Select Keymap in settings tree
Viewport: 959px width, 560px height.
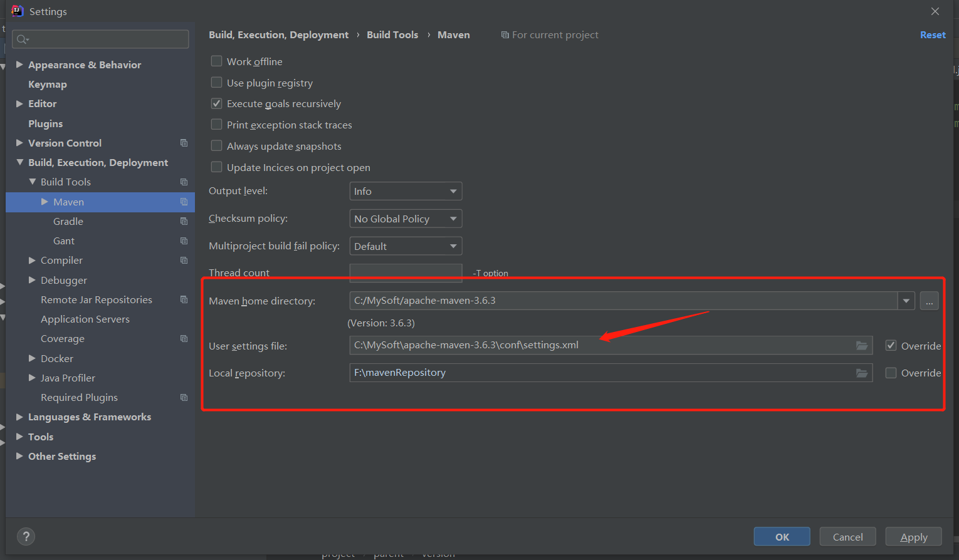[48, 84]
